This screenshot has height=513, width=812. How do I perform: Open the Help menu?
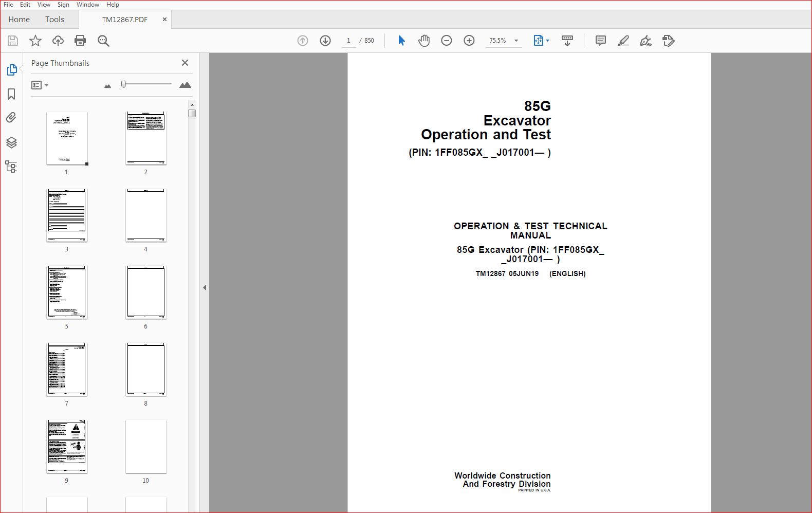[x=113, y=5]
